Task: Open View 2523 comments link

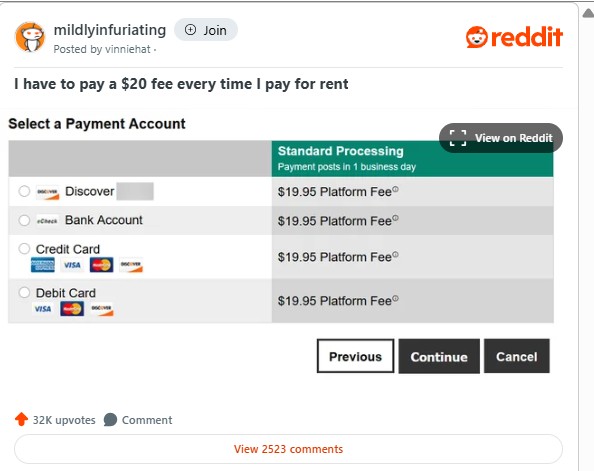Action: coord(288,449)
